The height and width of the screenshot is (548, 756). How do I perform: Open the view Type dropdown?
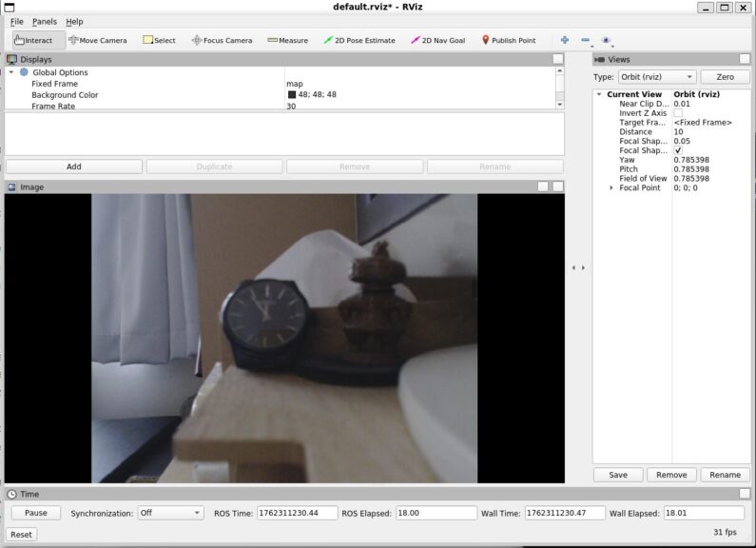pyautogui.click(x=657, y=76)
